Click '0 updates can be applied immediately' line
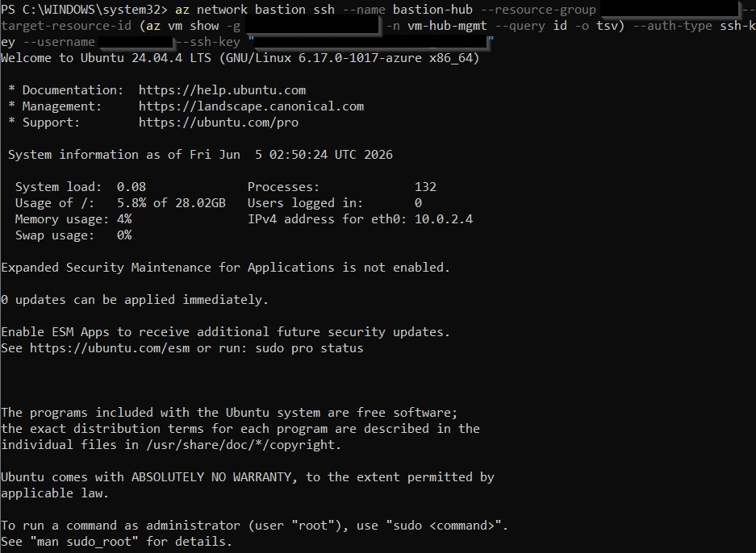This screenshot has width=756, height=553. point(135,300)
